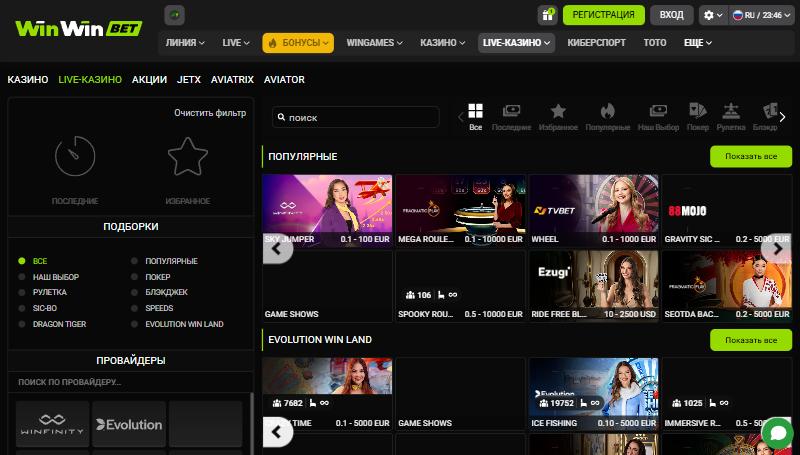Select the 'Популярные' flame category icon
This screenshot has height=455, width=800.
click(608, 117)
